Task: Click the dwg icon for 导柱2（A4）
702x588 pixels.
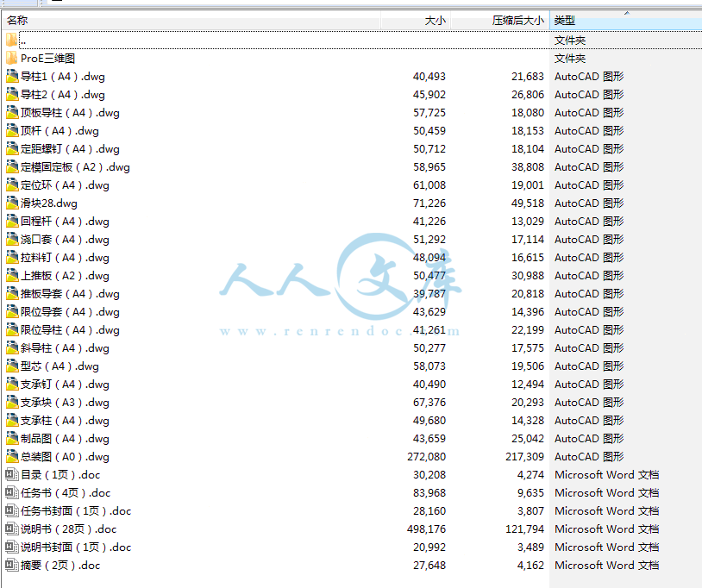Action: 12,95
